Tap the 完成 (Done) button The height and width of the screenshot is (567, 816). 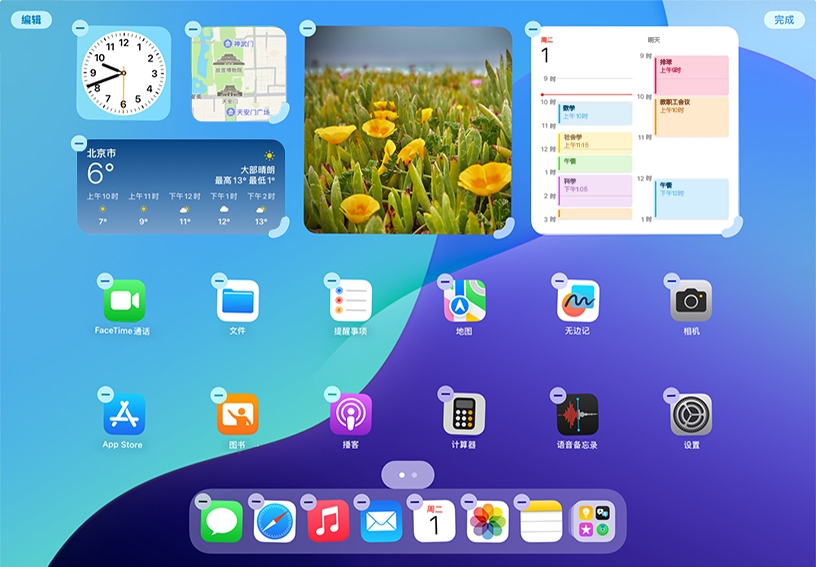[784, 20]
